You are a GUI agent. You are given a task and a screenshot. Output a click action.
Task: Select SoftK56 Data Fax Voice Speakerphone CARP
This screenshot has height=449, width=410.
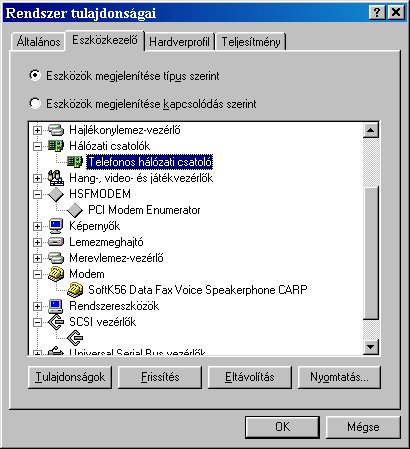coord(197,290)
